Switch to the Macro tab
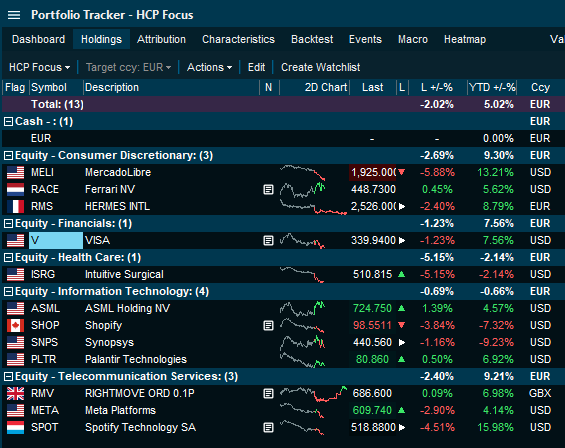This screenshot has width=565, height=448. tap(413, 39)
